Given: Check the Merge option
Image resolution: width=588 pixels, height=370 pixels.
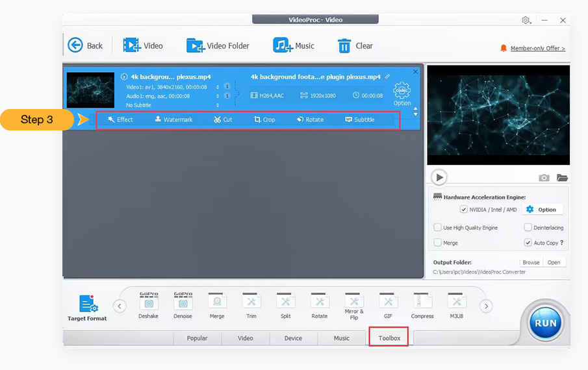Looking at the screenshot, I should click(x=438, y=243).
